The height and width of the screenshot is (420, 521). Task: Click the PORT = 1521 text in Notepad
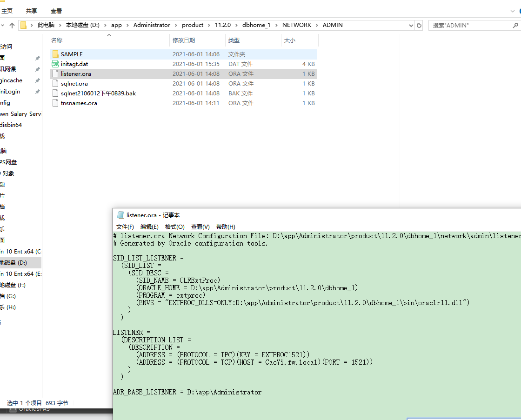(x=346, y=362)
